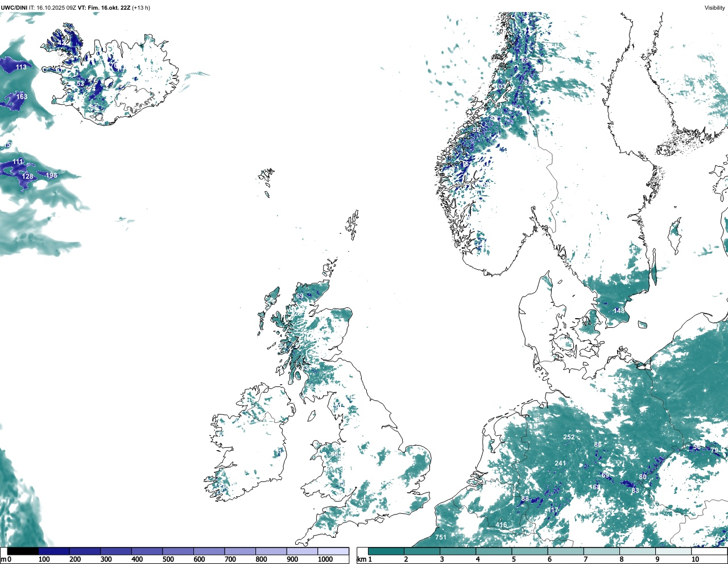Click the '113' visibility value west of Iceland
Image resolution: width=728 pixels, height=564 pixels.
(21, 67)
